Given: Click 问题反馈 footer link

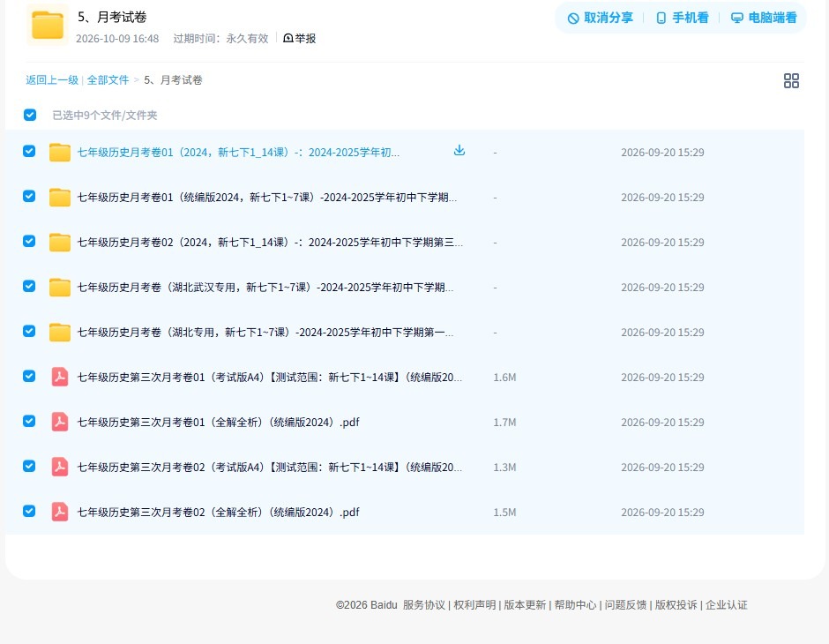Looking at the screenshot, I should [x=626, y=605].
